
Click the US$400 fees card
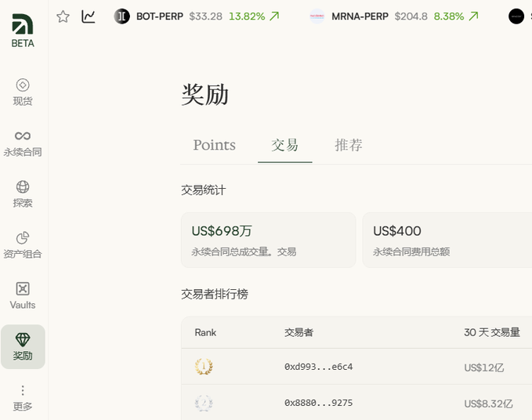(x=447, y=241)
